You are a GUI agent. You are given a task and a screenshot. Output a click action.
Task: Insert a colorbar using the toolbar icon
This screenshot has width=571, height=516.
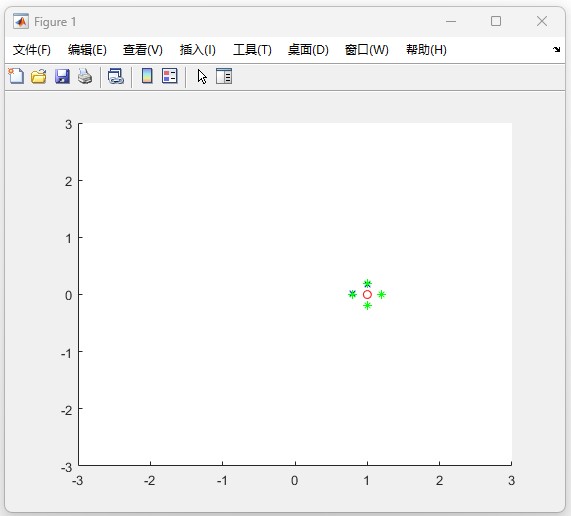click(147, 76)
